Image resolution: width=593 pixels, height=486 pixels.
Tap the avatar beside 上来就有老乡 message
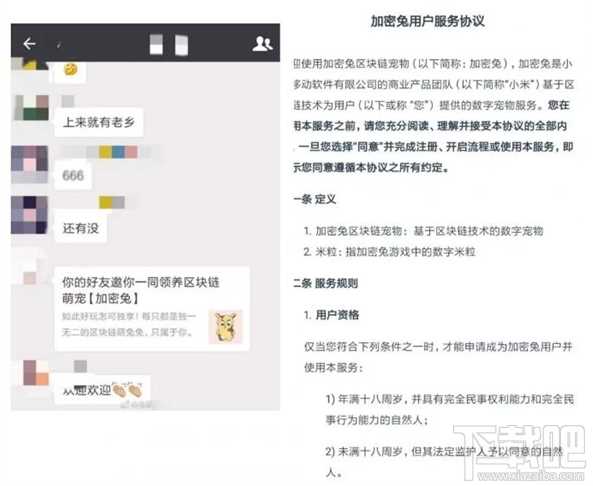[x=31, y=107]
